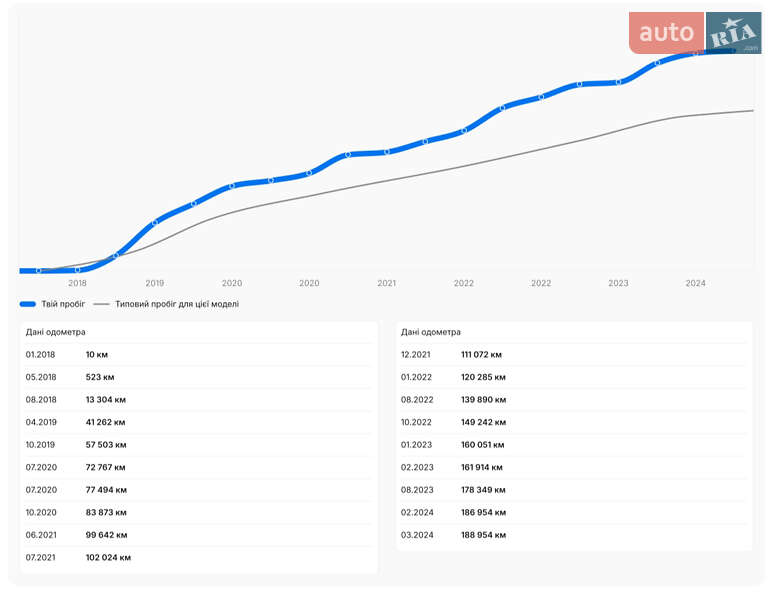Select blue line data point above 2024
The image size is (774, 600).
coord(696,53)
